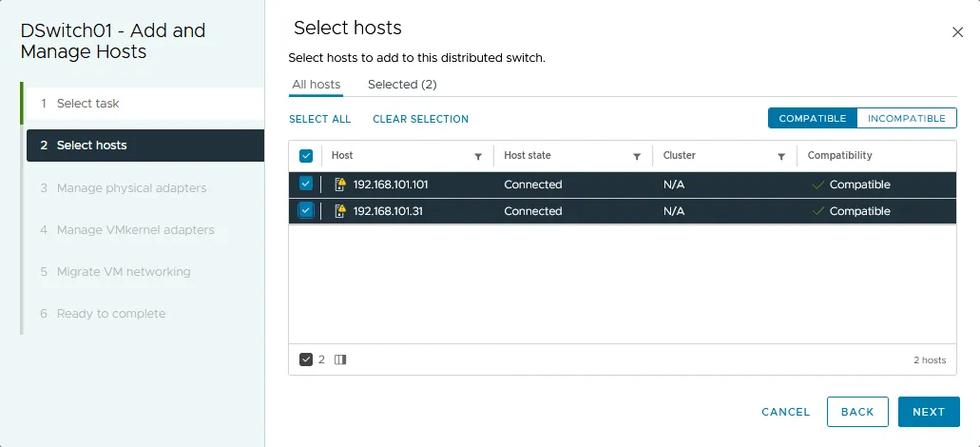Proceed with the NEXT button
Viewport: 980px width, 447px height.
(929, 412)
